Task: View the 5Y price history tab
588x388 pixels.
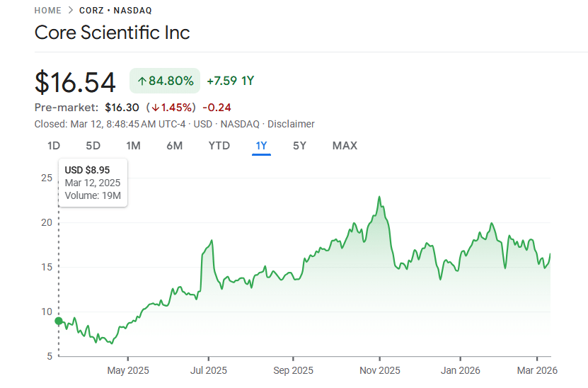Action: [300, 146]
